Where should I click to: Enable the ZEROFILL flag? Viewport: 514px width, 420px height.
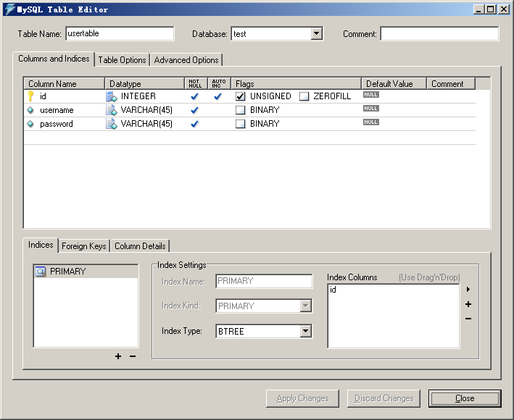click(304, 96)
